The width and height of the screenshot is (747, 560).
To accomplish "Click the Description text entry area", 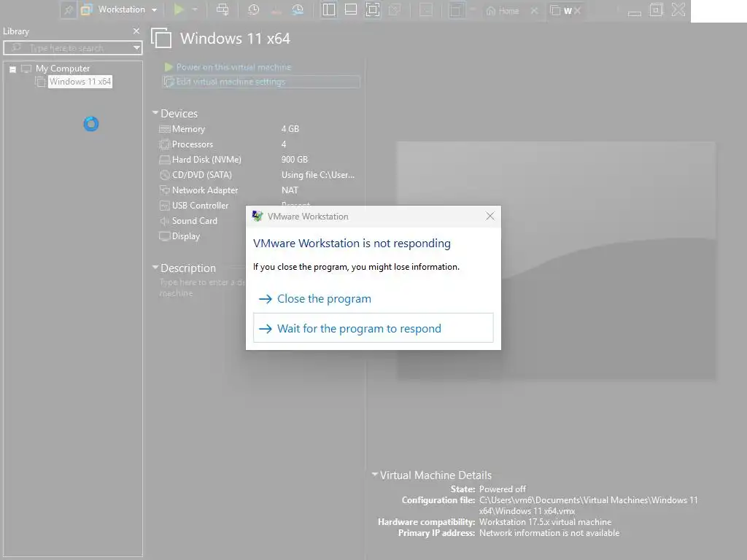I will pyautogui.click(x=202, y=287).
